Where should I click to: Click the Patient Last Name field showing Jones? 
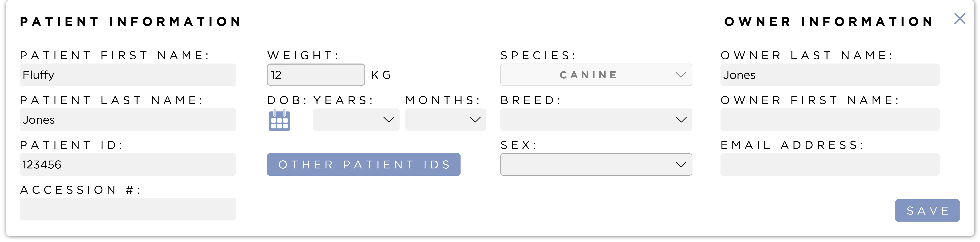tap(128, 119)
